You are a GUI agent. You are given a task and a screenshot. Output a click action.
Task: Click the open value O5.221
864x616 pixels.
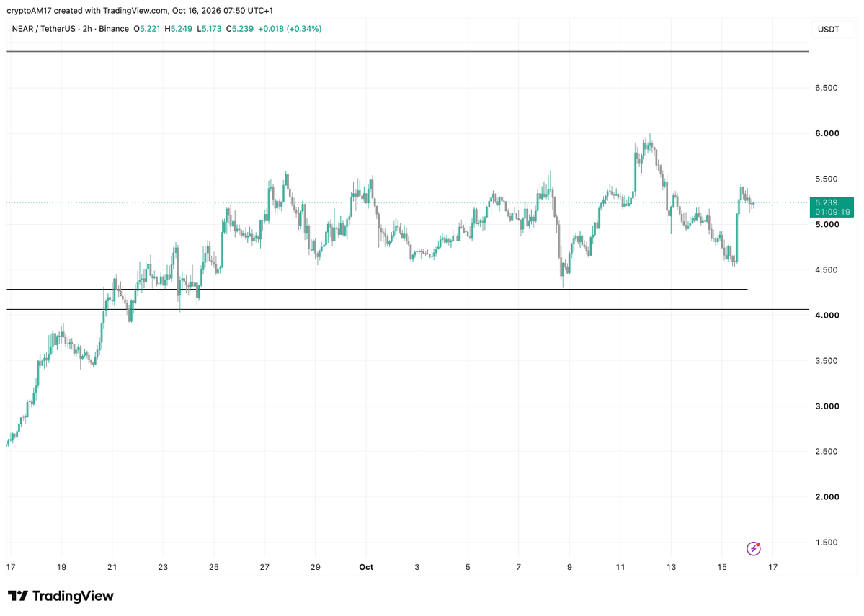coord(146,29)
